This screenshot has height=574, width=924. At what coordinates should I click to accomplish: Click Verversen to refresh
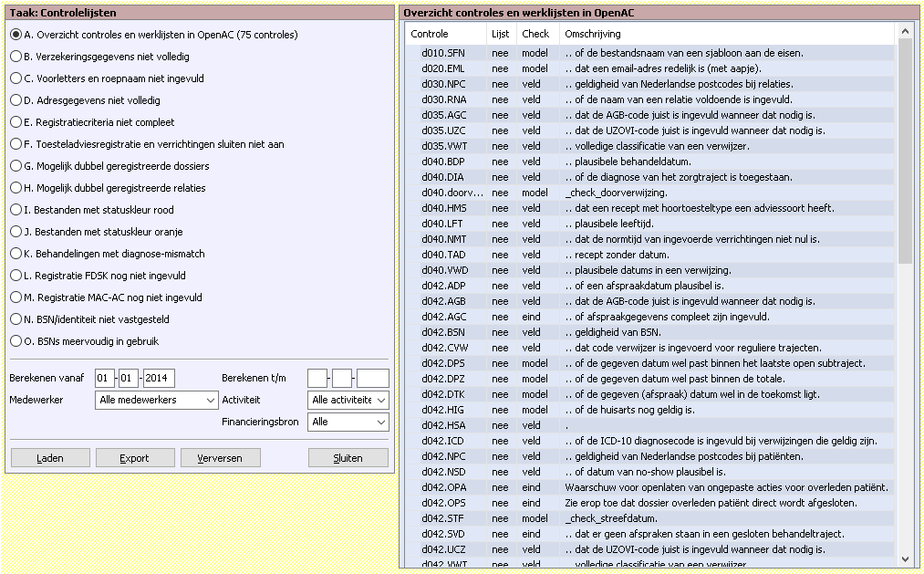pos(220,458)
